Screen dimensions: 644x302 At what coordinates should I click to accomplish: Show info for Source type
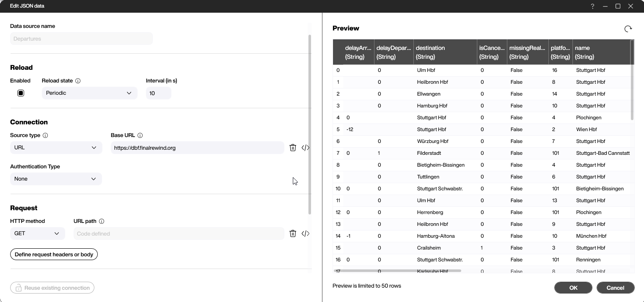(x=45, y=135)
